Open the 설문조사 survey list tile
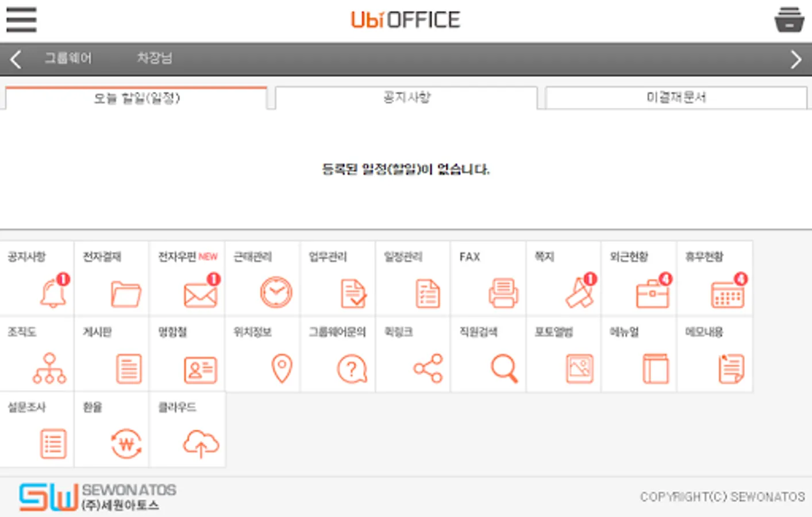The height and width of the screenshot is (517, 812). pyautogui.click(x=37, y=429)
